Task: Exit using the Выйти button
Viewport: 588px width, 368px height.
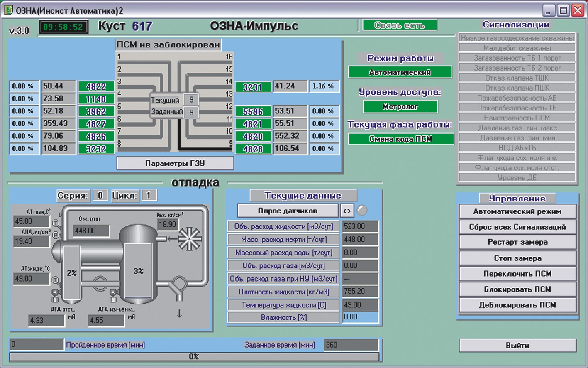Action: tap(517, 346)
